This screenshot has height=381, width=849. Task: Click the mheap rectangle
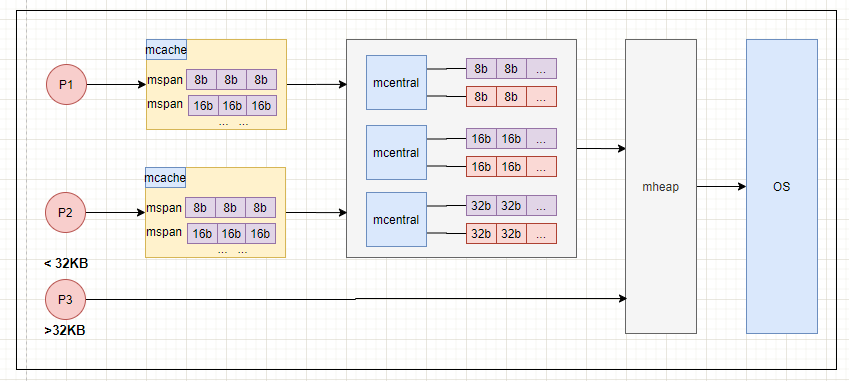point(661,186)
